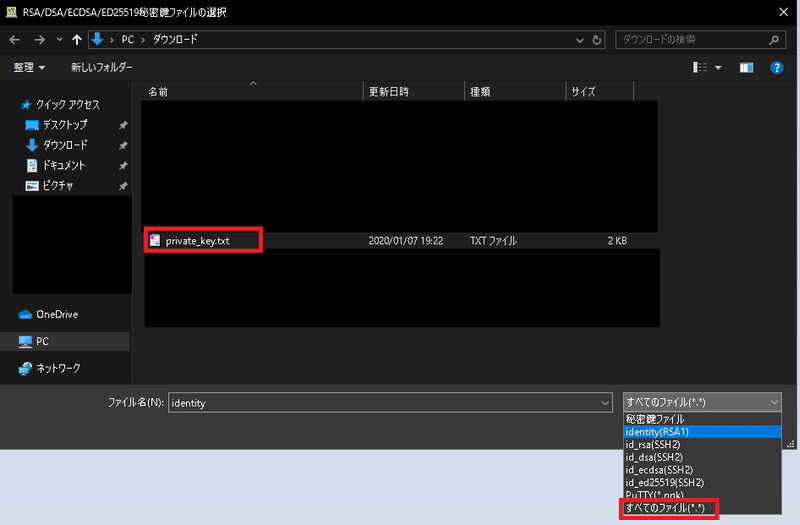Select OneDrive in the navigation pane
Image resolution: width=800 pixels, height=525 pixels.
point(48,314)
